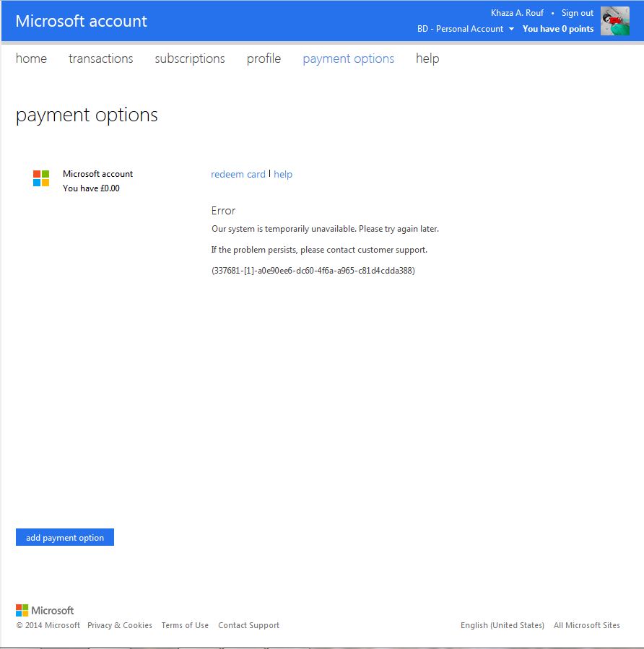The width and height of the screenshot is (644, 649).
Task: Open the help tab in the navigation
Action: [x=427, y=58]
